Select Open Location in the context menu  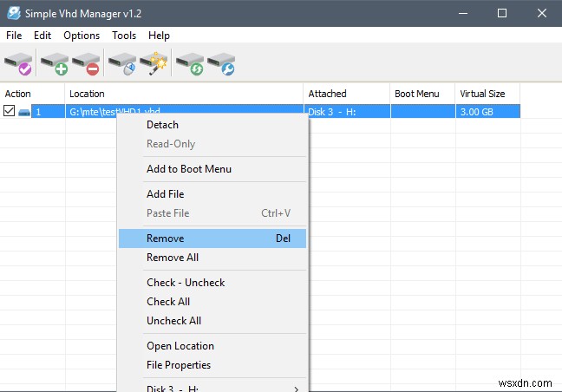click(x=212, y=346)
